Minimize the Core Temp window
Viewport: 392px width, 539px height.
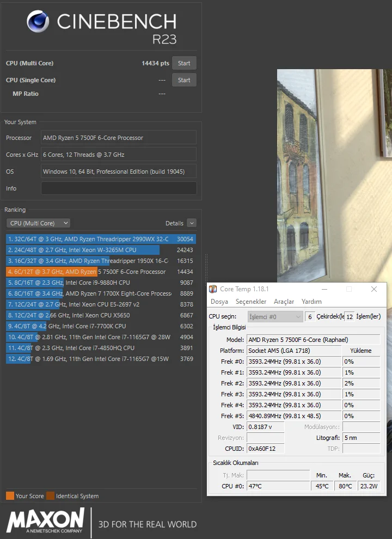[x=324, y=289]
